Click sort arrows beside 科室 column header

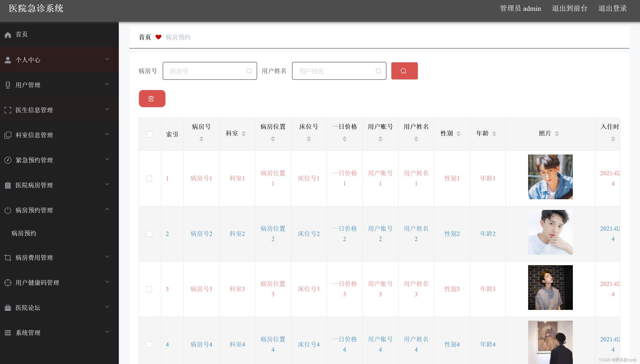point(243,134)
